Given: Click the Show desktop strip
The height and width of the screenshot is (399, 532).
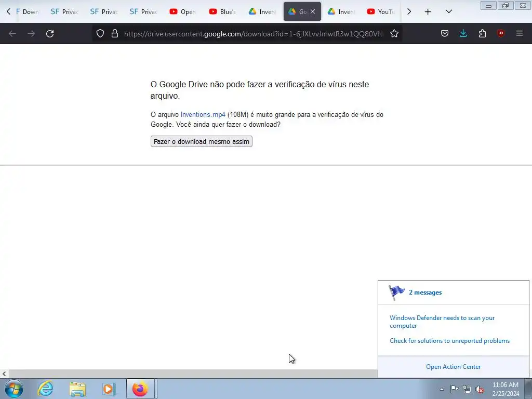Looking at the screenshot, I should [x=528, y=389].
